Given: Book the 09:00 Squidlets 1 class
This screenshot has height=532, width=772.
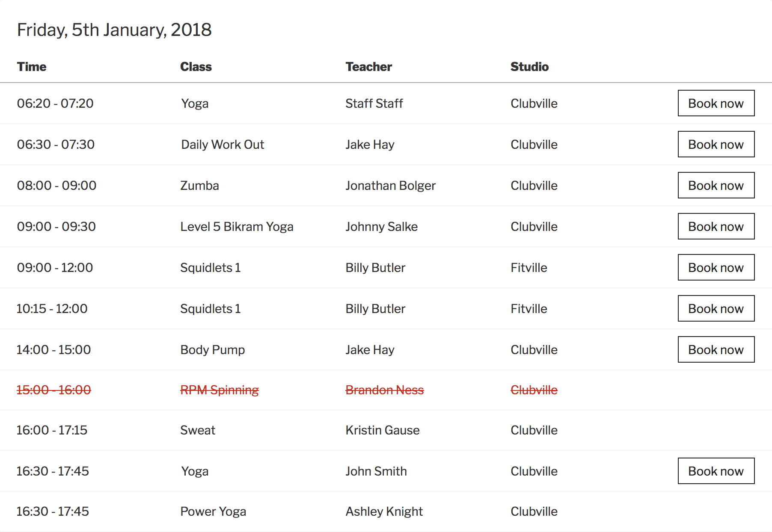Looking at the screenshot, I should click(x=716, y=267).
